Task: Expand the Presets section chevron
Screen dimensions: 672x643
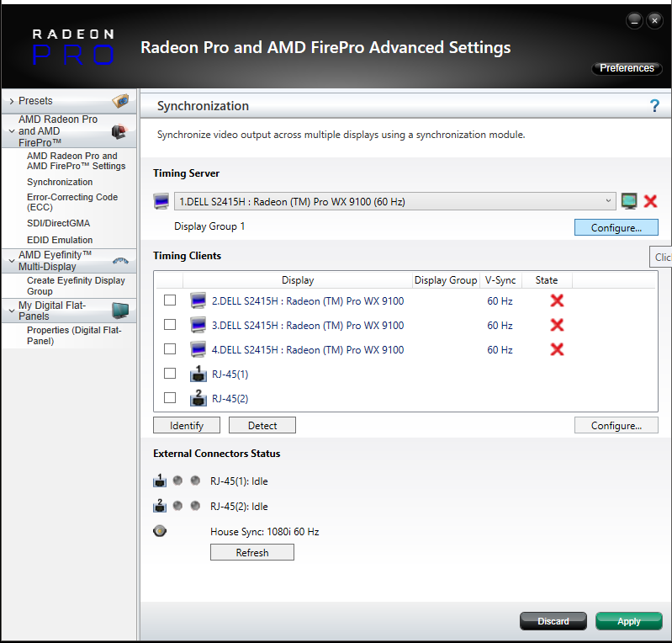Action: 12,101
